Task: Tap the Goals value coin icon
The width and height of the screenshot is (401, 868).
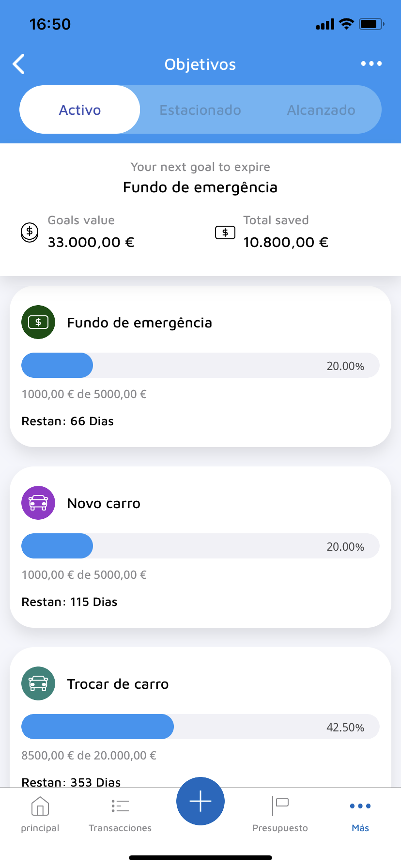Action: point(30,232)
